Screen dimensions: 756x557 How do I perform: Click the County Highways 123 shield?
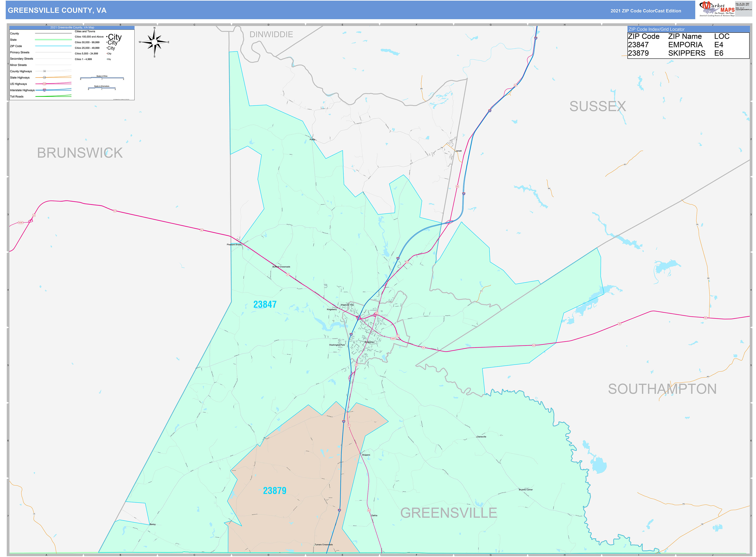point(44,71)
